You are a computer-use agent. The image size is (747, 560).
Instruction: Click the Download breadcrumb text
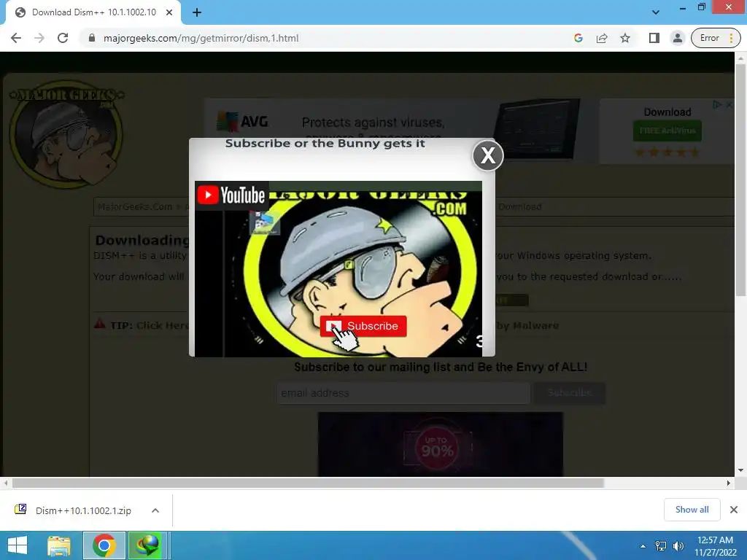519,206
